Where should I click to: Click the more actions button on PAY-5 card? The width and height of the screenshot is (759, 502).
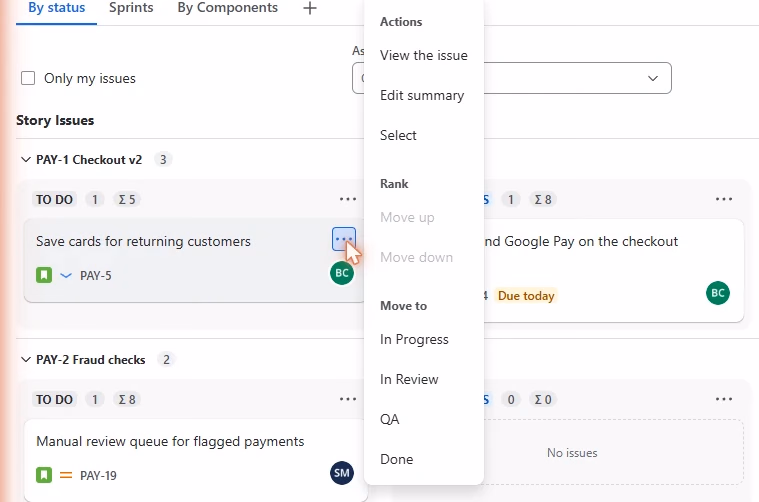[344, 239]
